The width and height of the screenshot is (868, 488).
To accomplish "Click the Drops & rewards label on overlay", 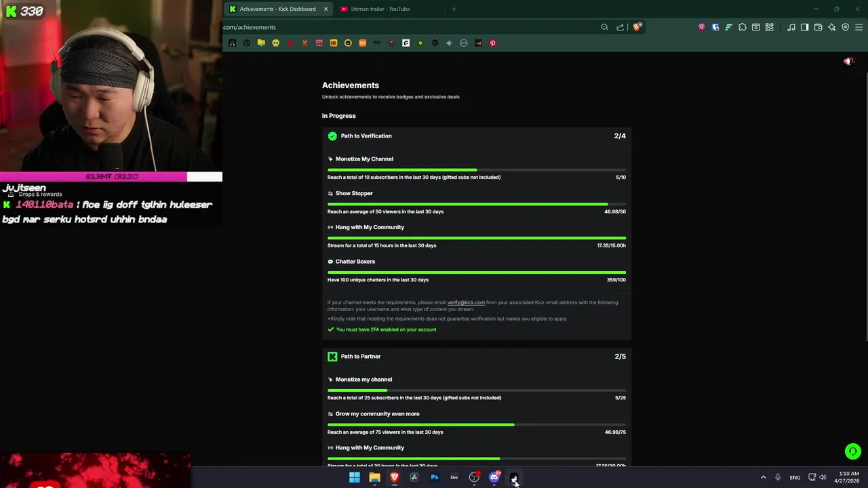I will (40, 195).
